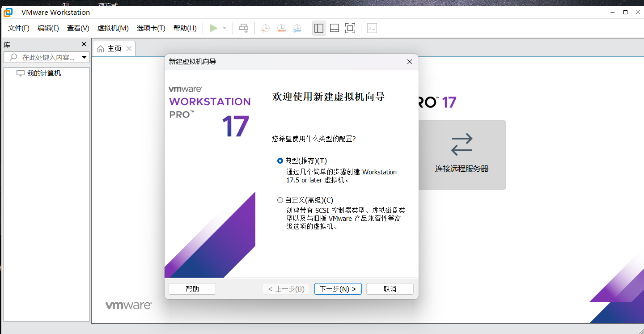The width and height of the screenshot is (644, 334).
Task: Close the library panel with X
Action: point(84,44)
